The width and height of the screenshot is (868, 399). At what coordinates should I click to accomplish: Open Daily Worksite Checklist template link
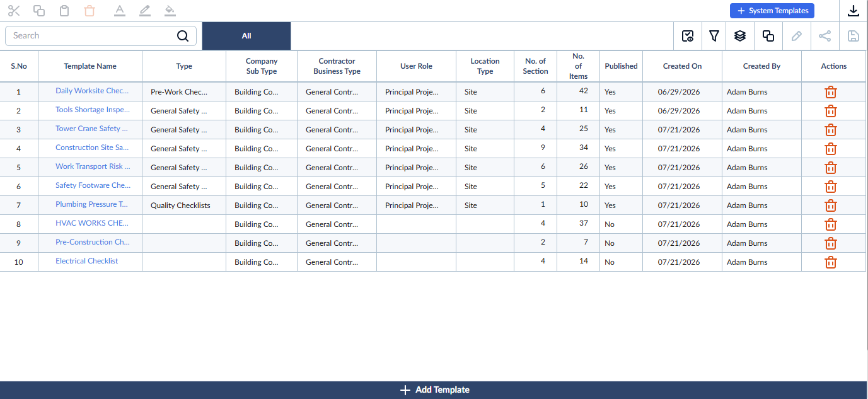pos(93,91)
